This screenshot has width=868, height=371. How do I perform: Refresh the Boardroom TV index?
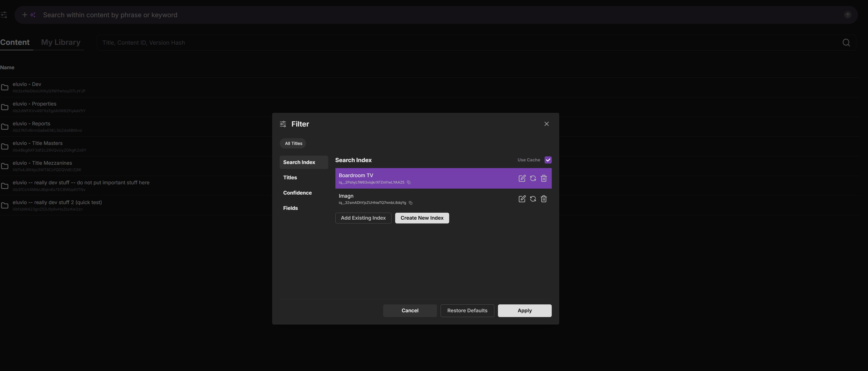pyautogui.click(x=533, y=178)
